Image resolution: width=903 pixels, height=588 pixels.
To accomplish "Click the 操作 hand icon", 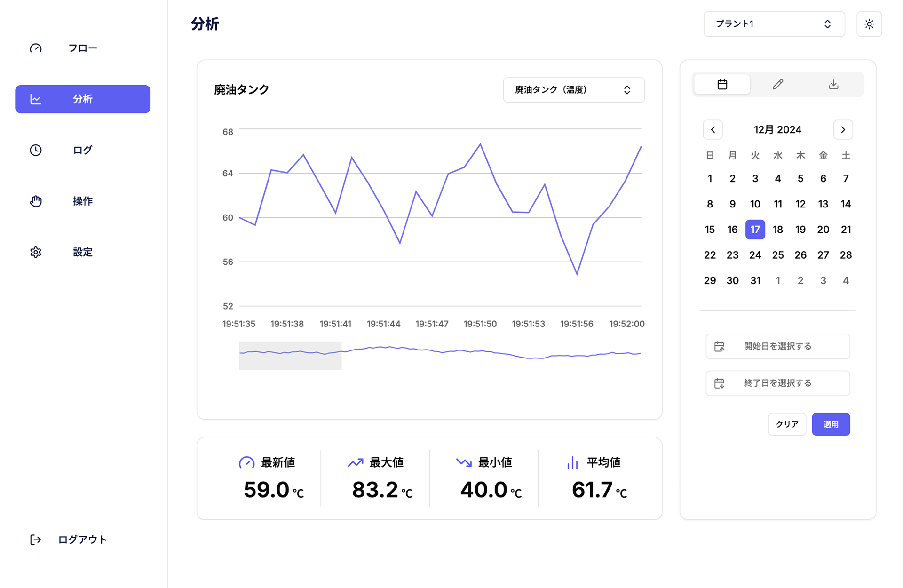I will pos(36,201).
